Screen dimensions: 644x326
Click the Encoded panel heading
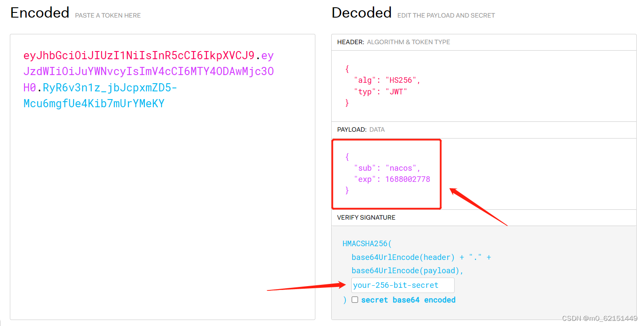[39, 12]
